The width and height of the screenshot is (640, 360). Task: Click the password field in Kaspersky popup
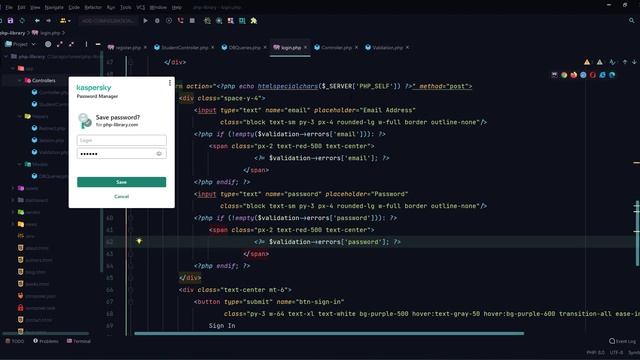click(122, 153)
